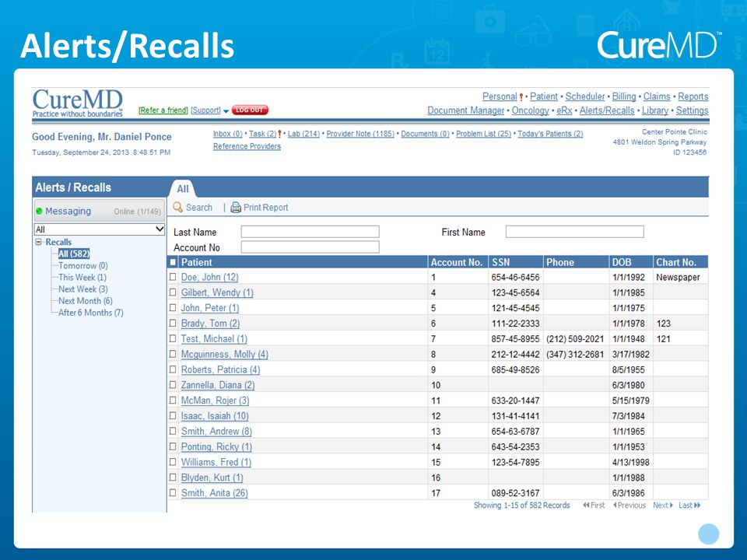Select the checkbox beside John, Peter
Screen dimensions: 747x560
pyautogui.click(x=173, y=308)
